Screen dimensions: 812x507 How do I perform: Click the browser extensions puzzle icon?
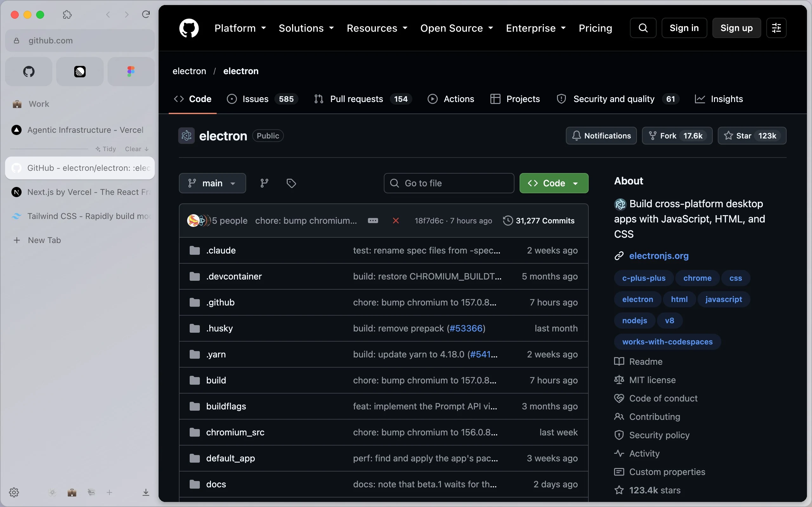tap(67, 15)
